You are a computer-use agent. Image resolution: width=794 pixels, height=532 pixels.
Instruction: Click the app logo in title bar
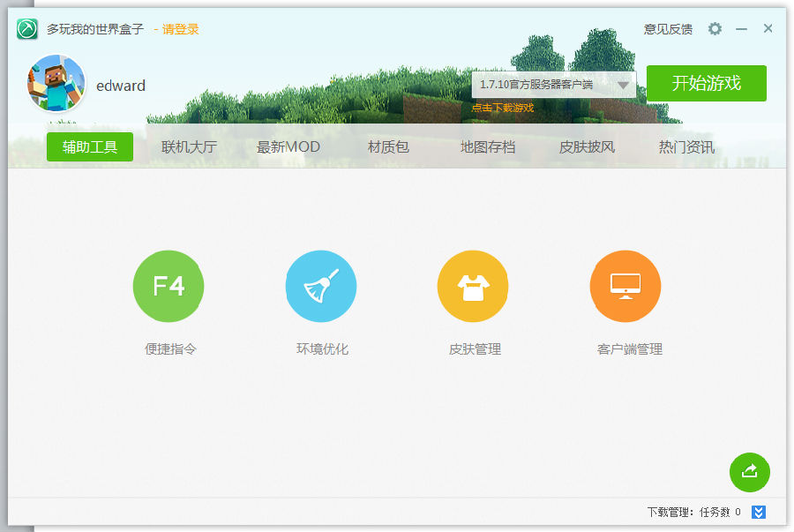coord(27,29)
